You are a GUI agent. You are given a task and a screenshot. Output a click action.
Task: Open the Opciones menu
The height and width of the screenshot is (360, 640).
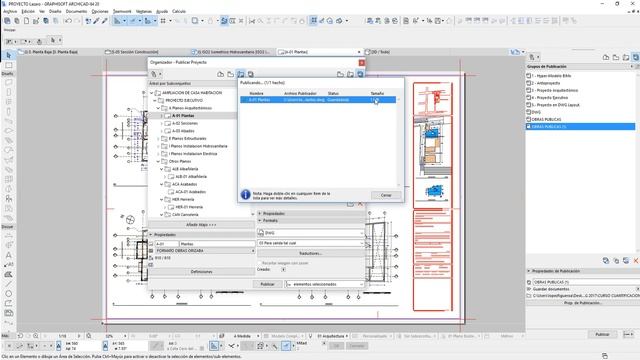(x=100, y=11)
